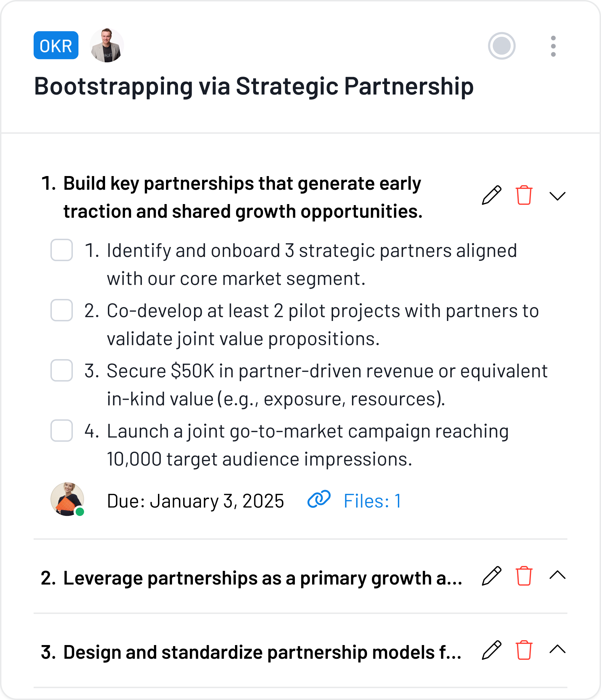This screenshot has width=601, height=700.
Task: Tick the Launch joint go-to-market campaign box
Action: click(62, 431)
